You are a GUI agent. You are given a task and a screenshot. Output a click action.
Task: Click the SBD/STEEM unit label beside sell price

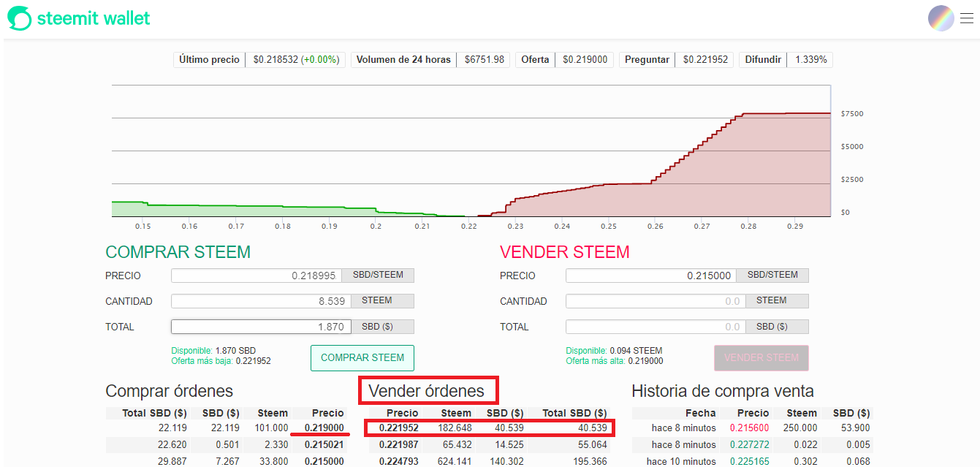[x=772, y=276]
